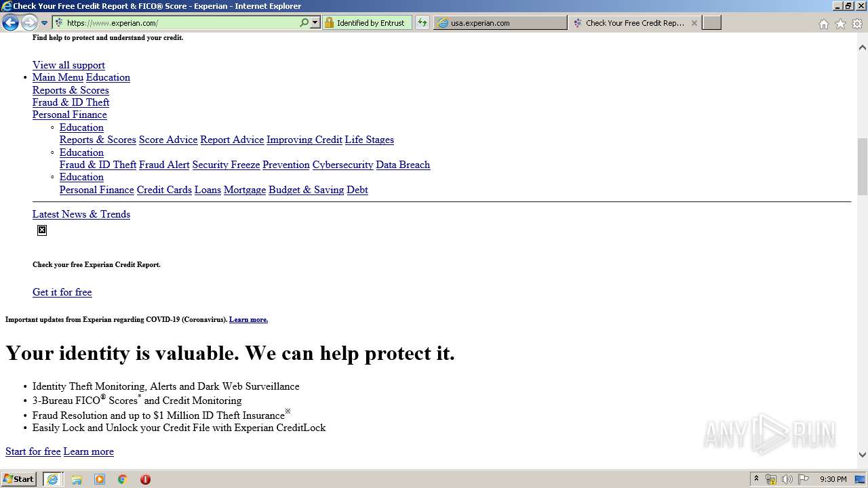This screenshot has height=488, width=868.
Task: Click the security lock icon
Action: click(330, 22)
